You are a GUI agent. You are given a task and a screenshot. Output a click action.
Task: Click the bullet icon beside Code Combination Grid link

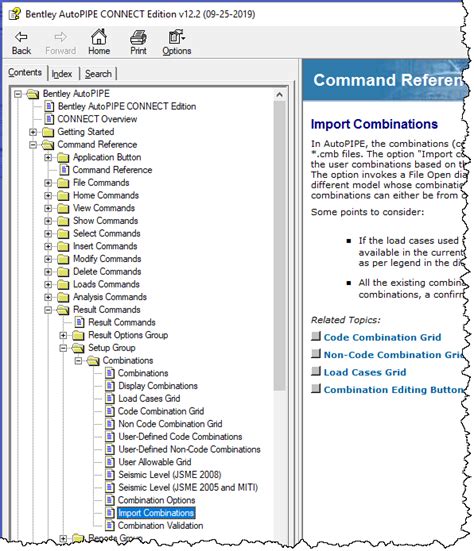[316, 336]
